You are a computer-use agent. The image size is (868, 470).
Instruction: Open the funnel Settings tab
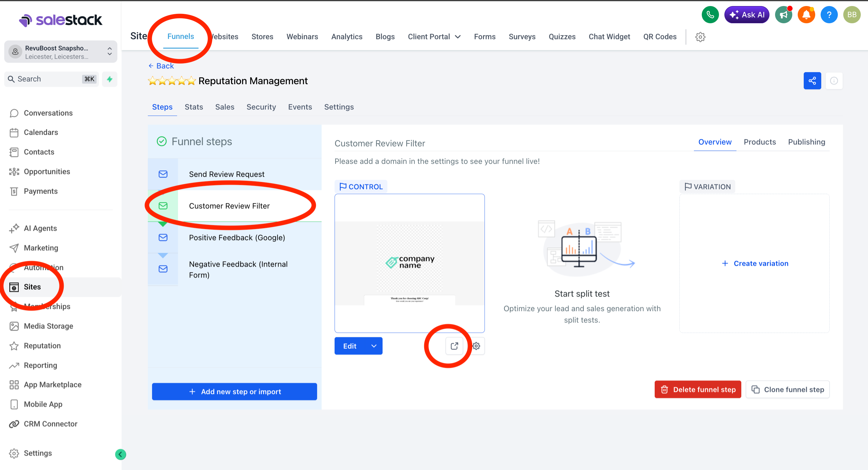(x=339, y=107)
